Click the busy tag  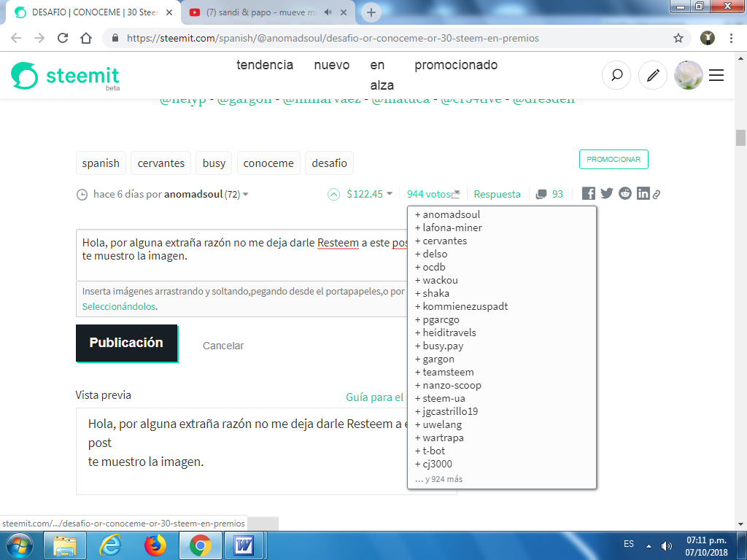214,163
